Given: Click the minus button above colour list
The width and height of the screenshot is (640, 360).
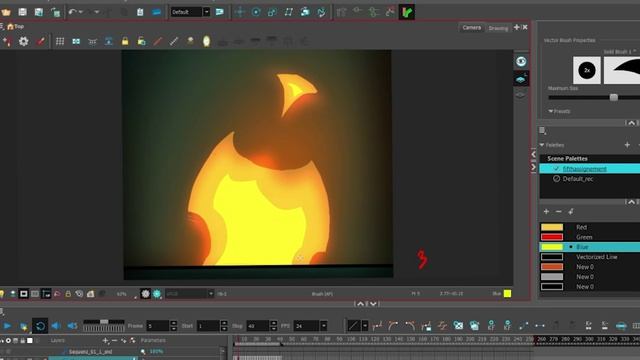Looking at the screenshot, I should [558, 211].
